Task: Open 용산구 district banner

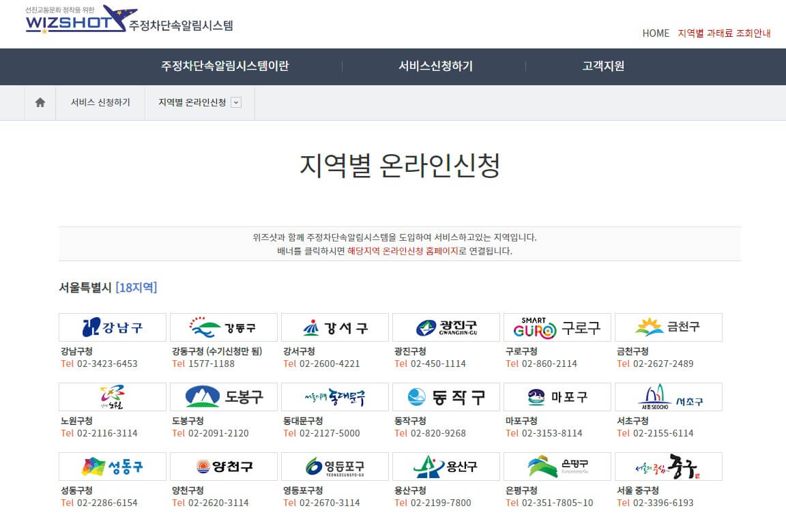Action: click(x=446, y=467)
